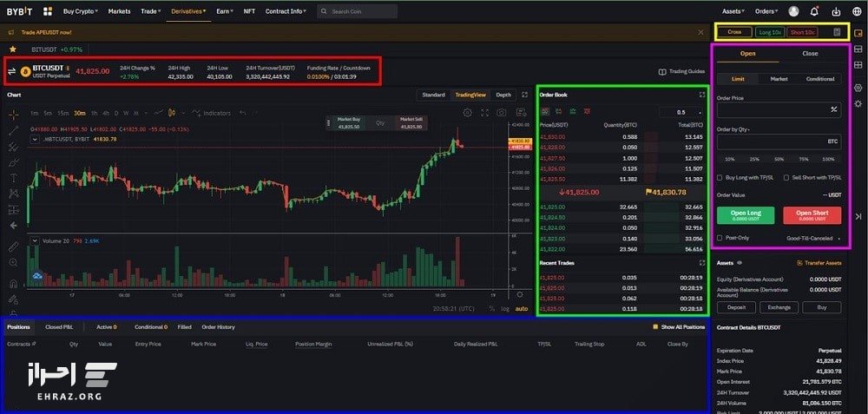This screenshot has height=414, width=868.
Task: Collapse the MBTCUSDT indicator legend
Action: click(x=35, y=140)
